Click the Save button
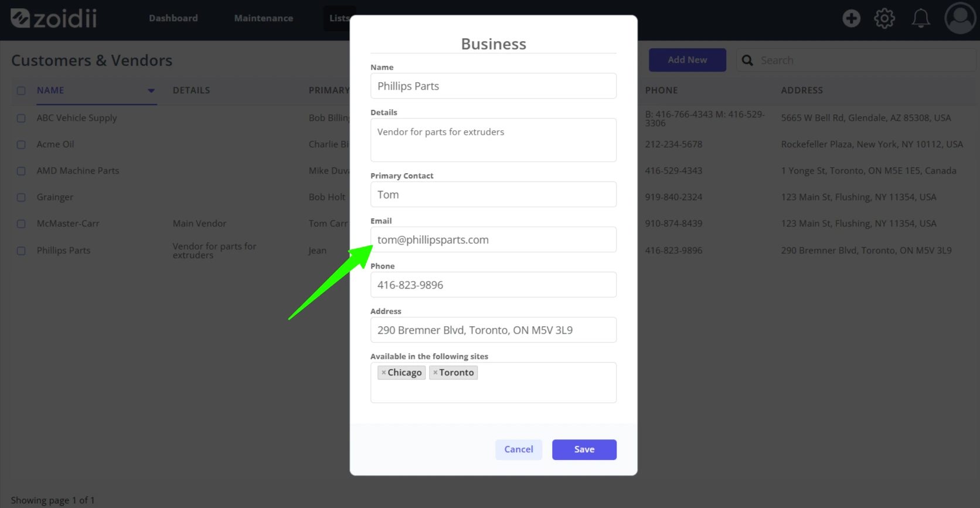This screenshot has width=980, height=508. tap(584, 449)
